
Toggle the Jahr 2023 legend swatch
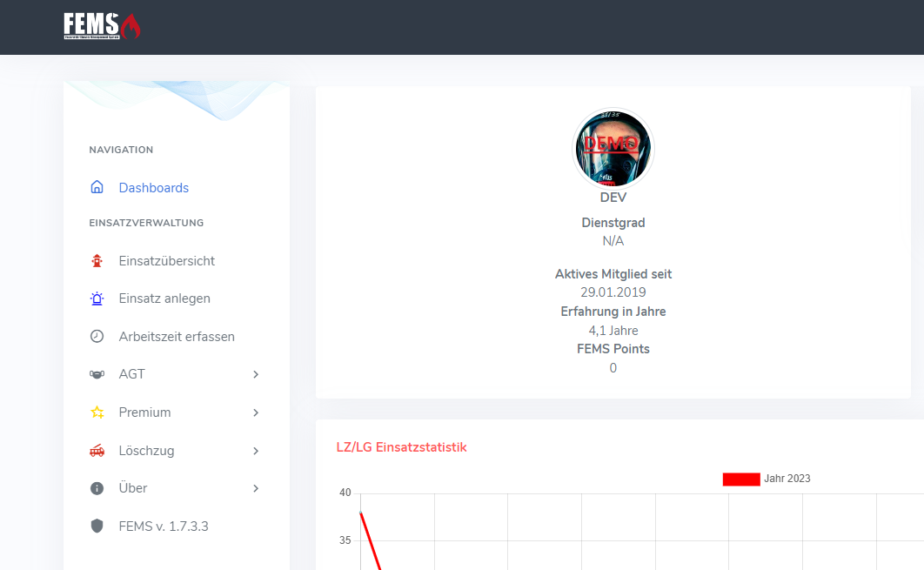[x=741, y=479]
